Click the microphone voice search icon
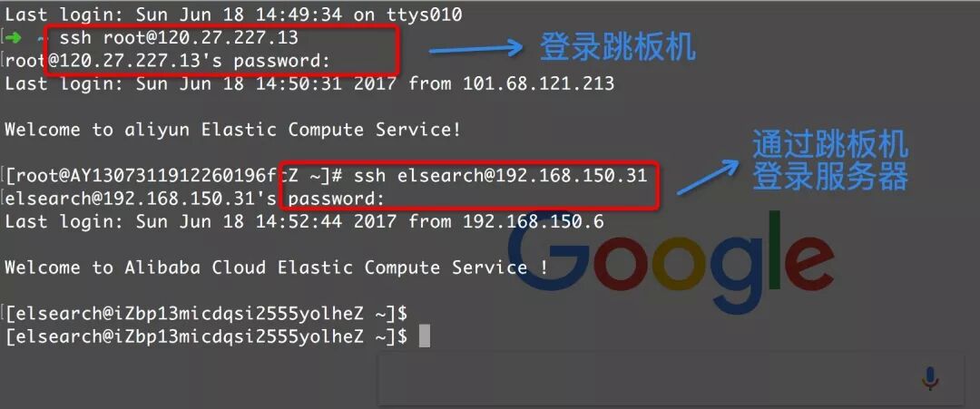Viewport: 980px width, 409px height. click(930, 378)
